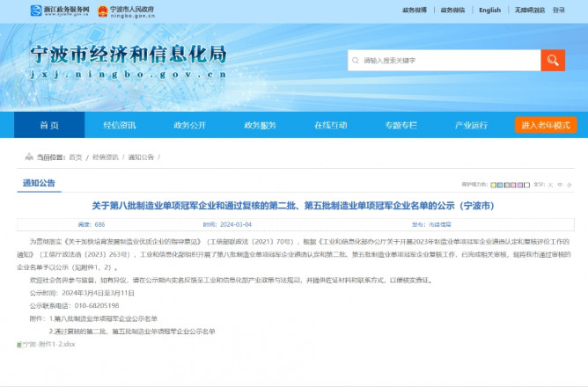The height and width of the screenshot is (387, 588).
Task: Open the 政务微博 link in top bar
Action: 415,11
